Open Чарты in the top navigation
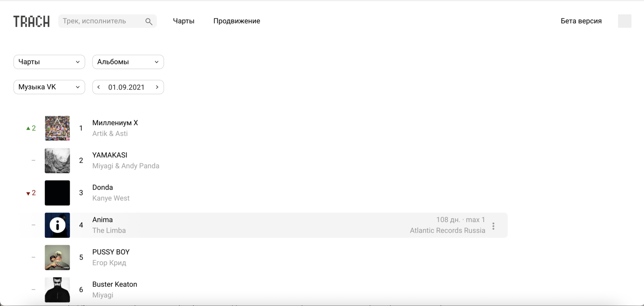Screen dimensions: 644x306 coord(184,21)
